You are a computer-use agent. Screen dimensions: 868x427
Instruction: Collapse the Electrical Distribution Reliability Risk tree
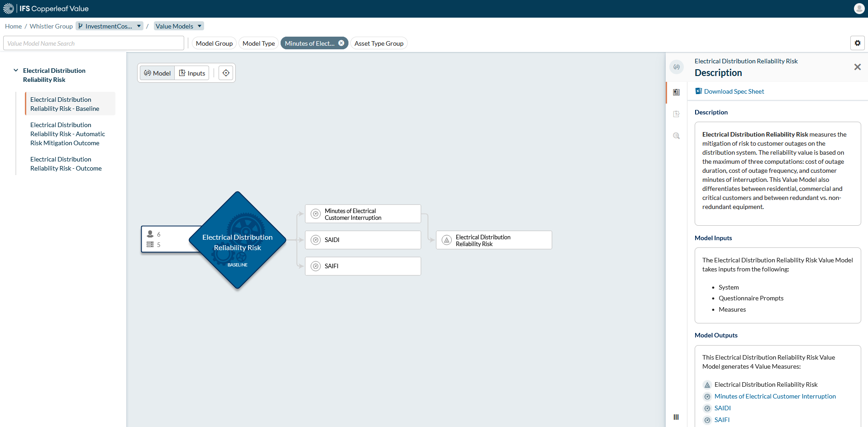coord(16,70)
